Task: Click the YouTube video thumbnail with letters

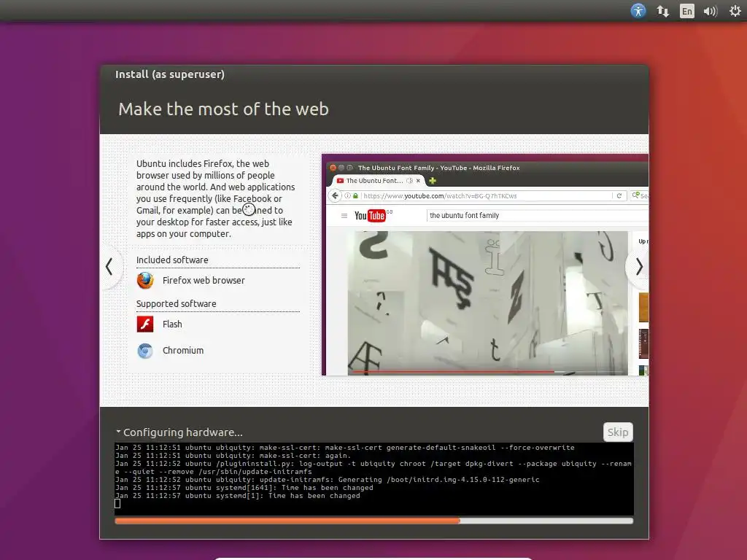Action: point(487,303)
